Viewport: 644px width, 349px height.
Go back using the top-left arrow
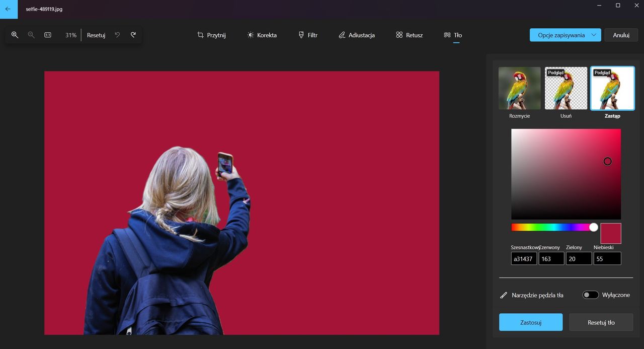point(9,9)
